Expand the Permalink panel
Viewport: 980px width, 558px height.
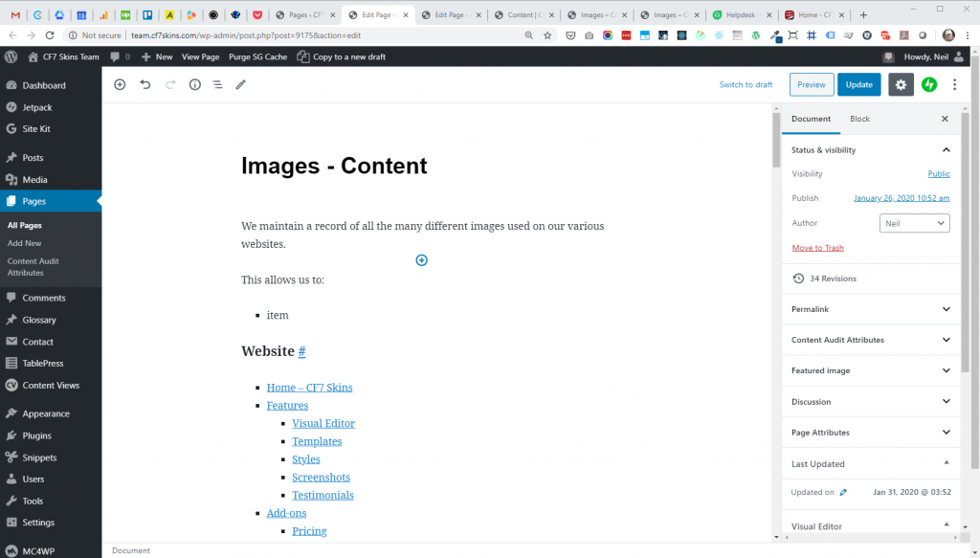[x=946, y=309]
